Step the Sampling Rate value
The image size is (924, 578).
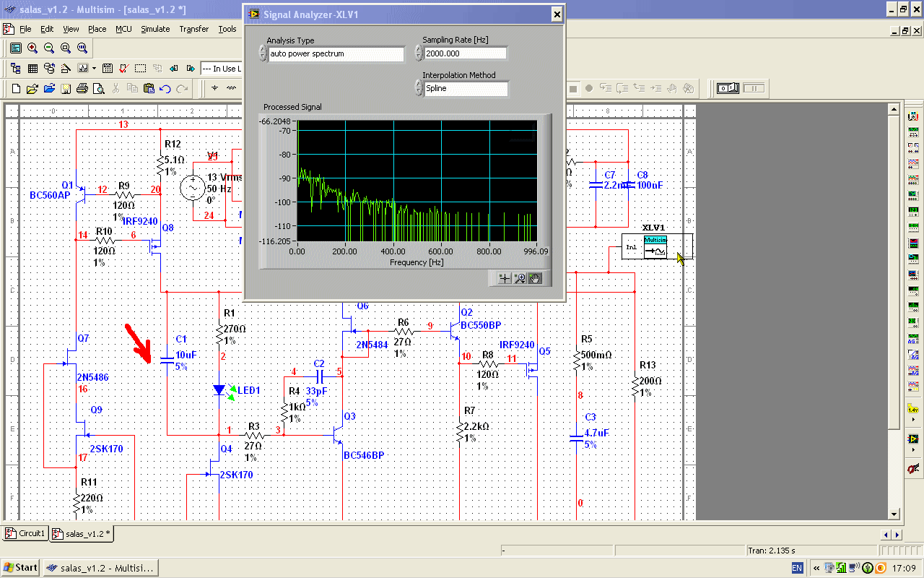pos(419,53)
